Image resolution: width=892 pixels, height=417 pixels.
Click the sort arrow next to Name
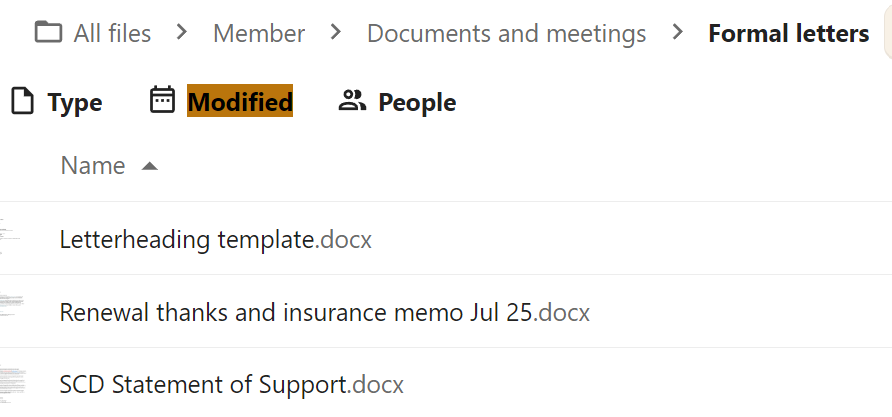pyautogui.click(x=150, y=166)
